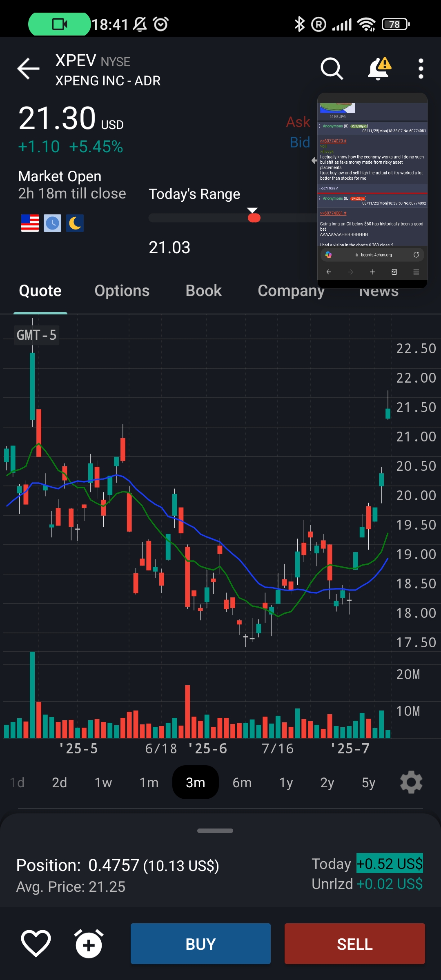Image resolution: width=441 pixels, height=980 pixels.
Task: Switch to the Options tab
Action: tap(122, 291)
